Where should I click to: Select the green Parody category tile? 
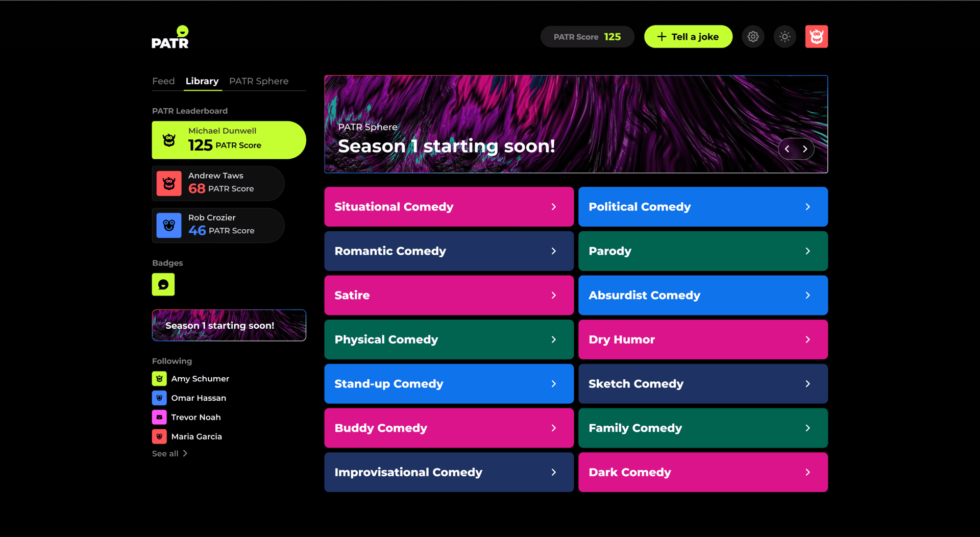click(x=703, y=251)
